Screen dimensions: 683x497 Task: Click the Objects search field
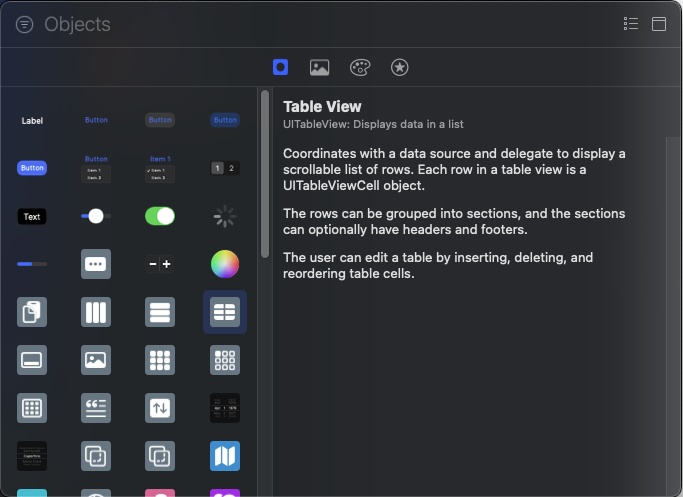327,24
